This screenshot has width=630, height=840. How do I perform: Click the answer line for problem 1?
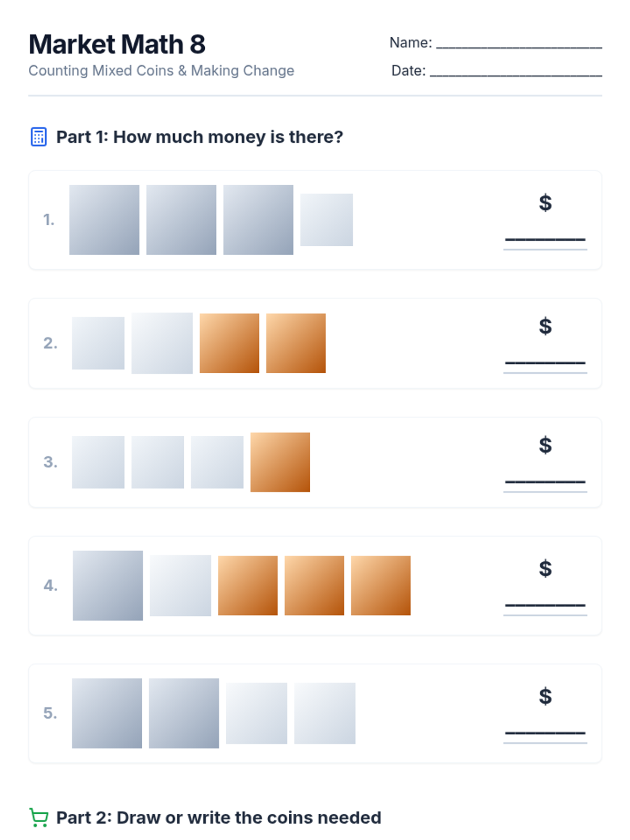[x=545, y=240]
